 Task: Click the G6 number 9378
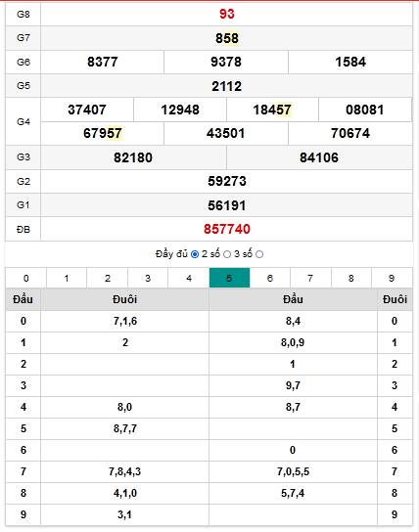226,62
